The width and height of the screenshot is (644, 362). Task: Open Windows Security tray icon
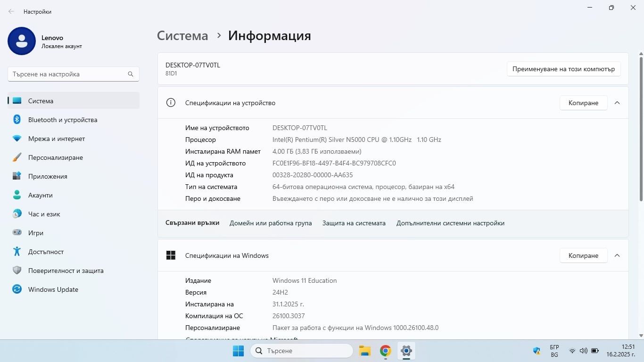coord(536,351)
